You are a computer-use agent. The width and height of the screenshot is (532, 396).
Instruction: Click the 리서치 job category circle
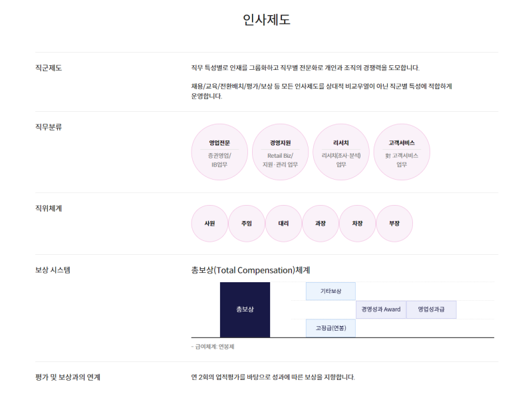tap(340, 152)
